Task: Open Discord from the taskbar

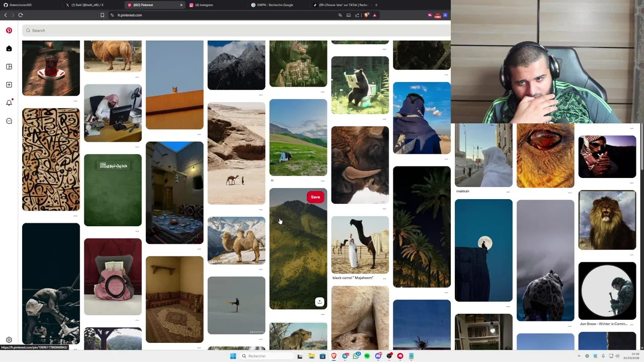Action: pyautogui.click(x=378, y=356)
